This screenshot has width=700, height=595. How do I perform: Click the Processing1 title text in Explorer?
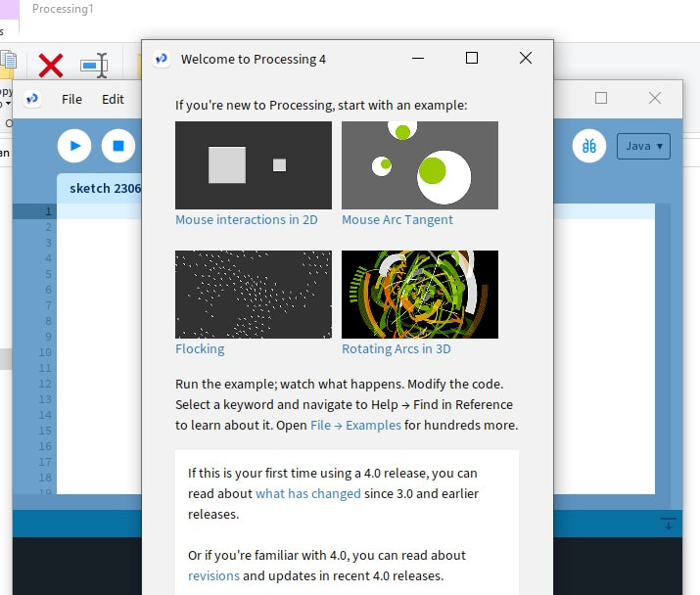(x=63, y=9)
